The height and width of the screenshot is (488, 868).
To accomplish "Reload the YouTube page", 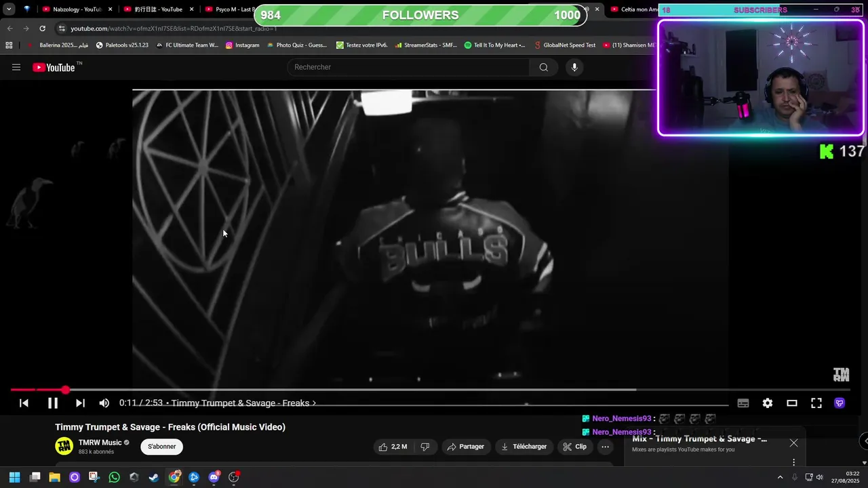I will pos(42,28).
